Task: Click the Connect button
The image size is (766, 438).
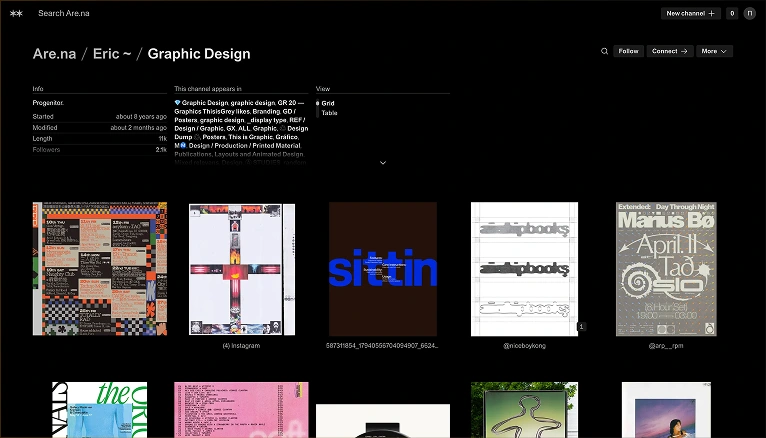Action: coord(670,51)
